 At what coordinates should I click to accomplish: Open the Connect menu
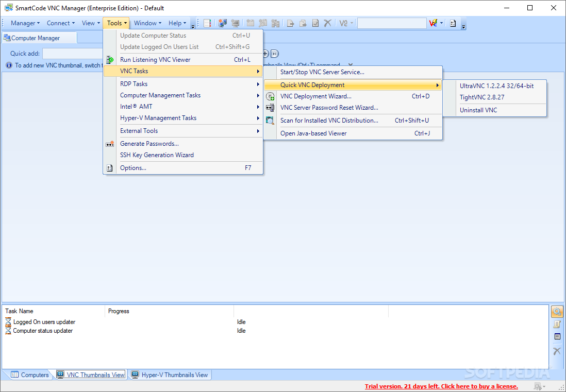[x=61, y=23]
